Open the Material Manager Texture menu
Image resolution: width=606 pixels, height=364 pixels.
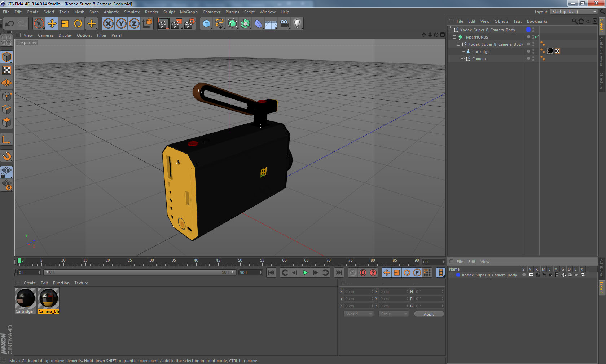(x=81, y=283)
